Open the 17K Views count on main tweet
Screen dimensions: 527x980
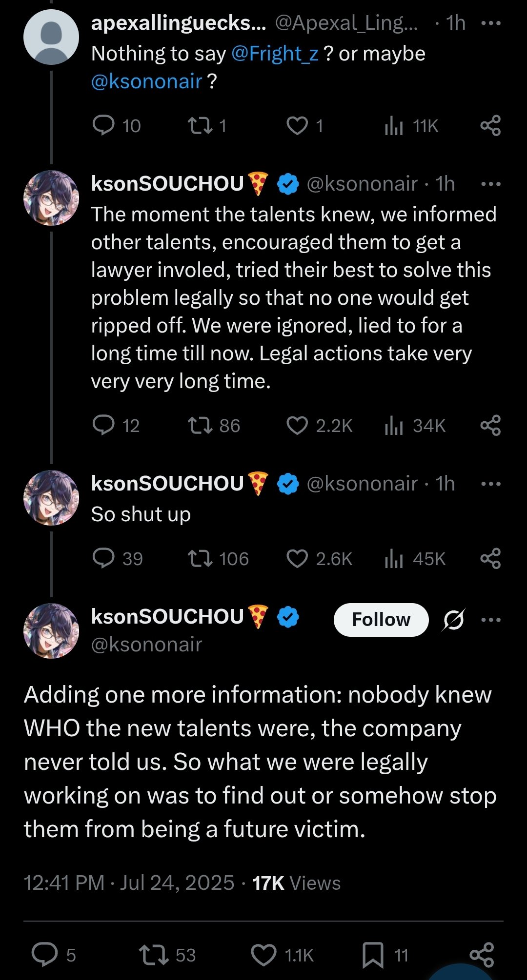[x=296, y=883]
